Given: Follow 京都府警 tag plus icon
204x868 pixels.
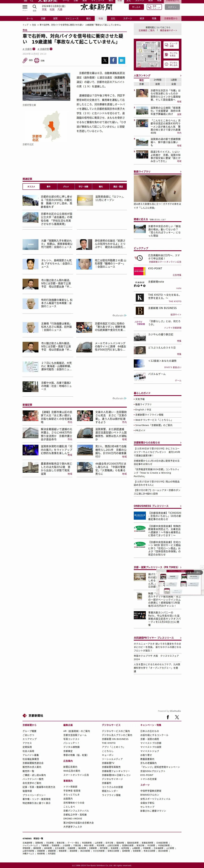Looking at the screenshot, I should 51,49.
